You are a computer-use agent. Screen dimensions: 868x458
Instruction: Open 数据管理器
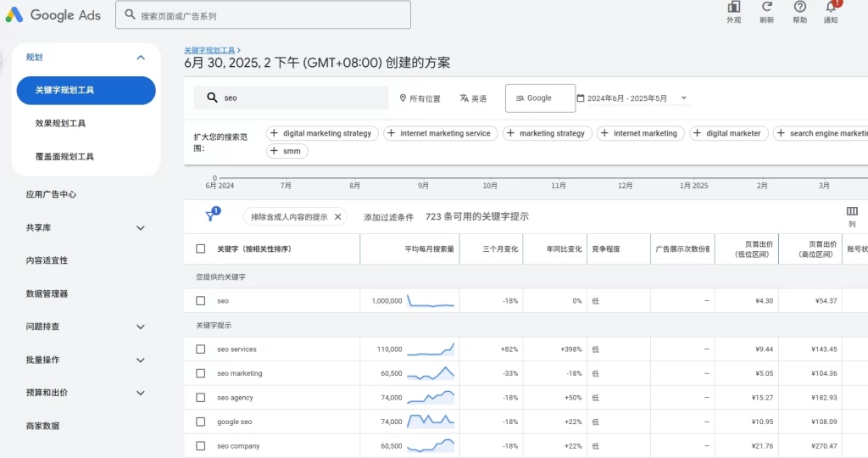tap(47, 293)
